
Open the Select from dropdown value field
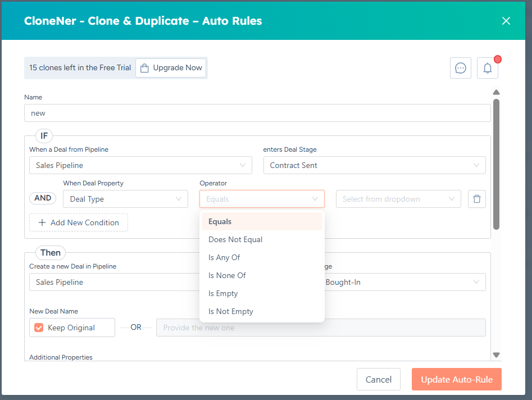point(398,199)
